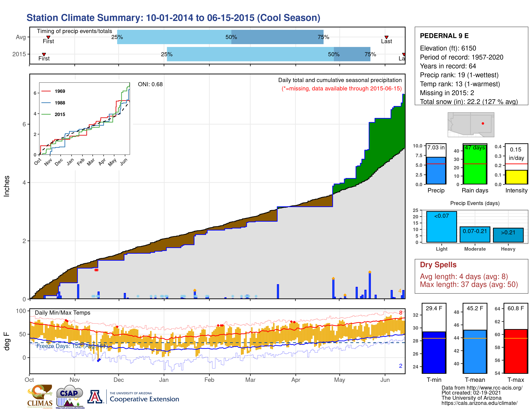This screenshot has height=411, width=532.
Task: Click the Avg Last precip marker triangle
Action: (386, 37)
